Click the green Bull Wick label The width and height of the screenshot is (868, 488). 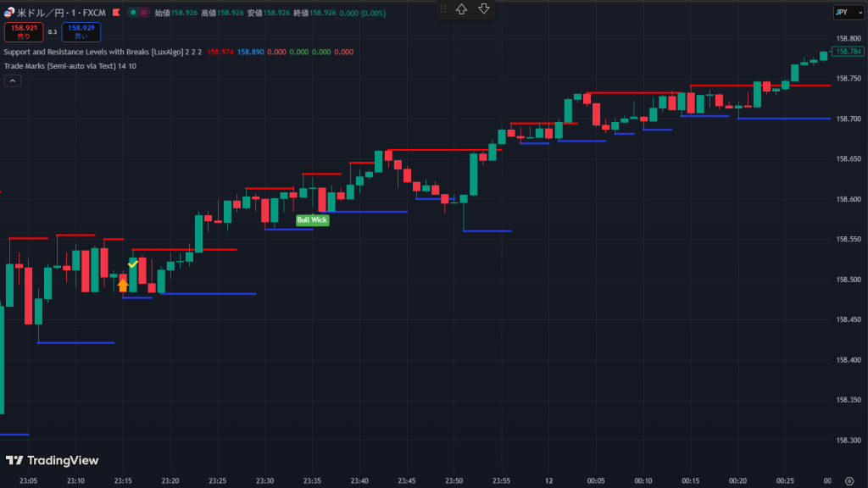tap(311, 220)
